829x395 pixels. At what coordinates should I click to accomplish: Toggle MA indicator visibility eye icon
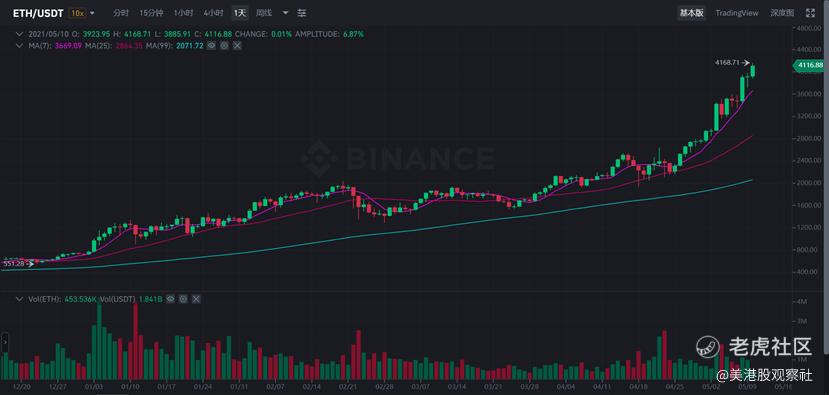pyautogui.click(x=211, y=46)
